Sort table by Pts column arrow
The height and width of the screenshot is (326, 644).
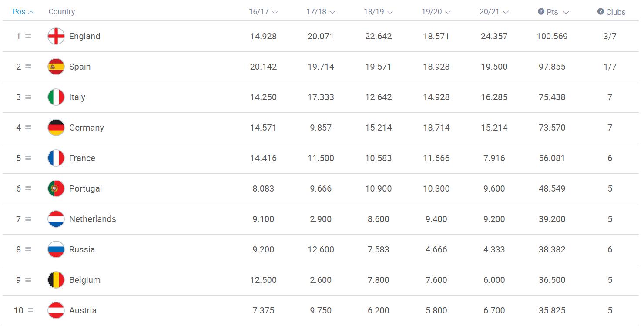tap(566, 13)
